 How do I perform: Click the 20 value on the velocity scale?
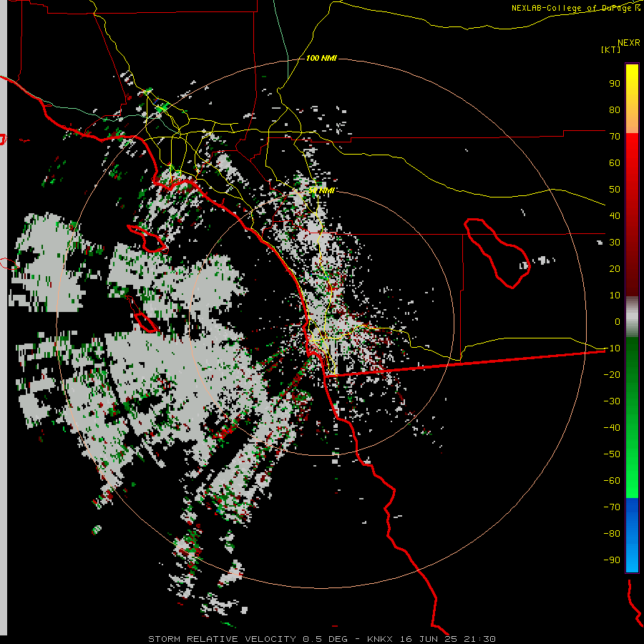point(615,268)
